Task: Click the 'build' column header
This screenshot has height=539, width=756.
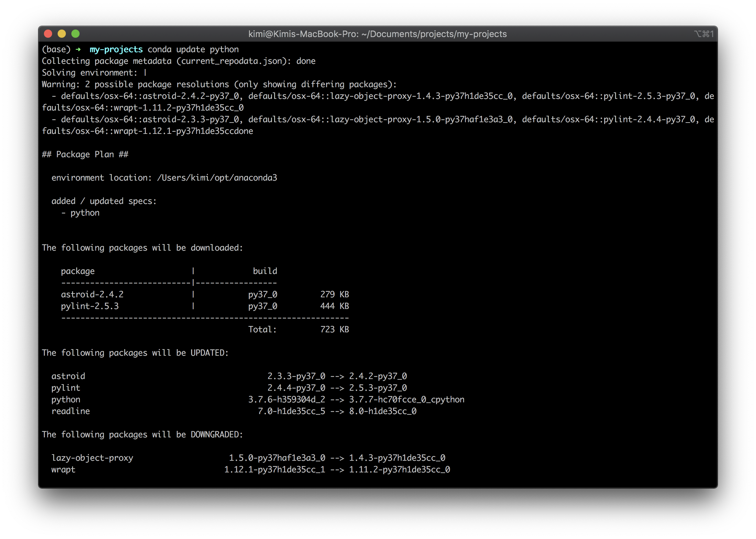Action: click(x=265, y=272)
